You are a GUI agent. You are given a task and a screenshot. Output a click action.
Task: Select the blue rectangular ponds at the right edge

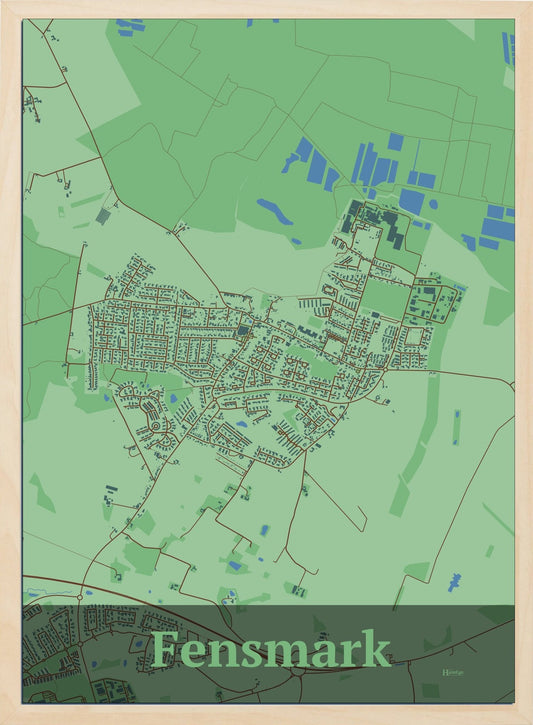496,227
